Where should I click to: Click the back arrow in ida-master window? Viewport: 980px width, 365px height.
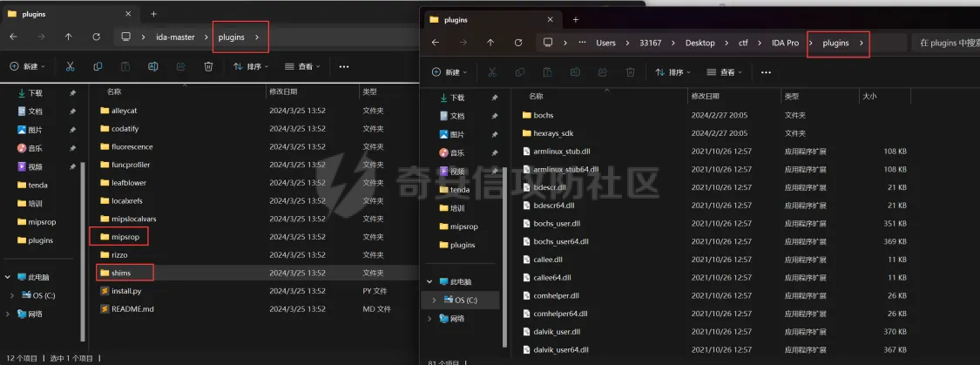coord(13,37)
